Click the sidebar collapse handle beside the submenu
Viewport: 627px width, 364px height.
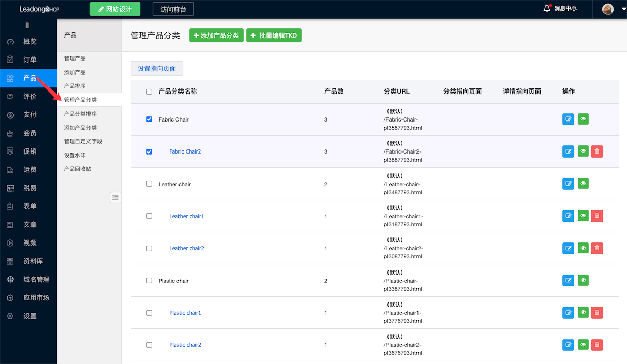(115, 197)
